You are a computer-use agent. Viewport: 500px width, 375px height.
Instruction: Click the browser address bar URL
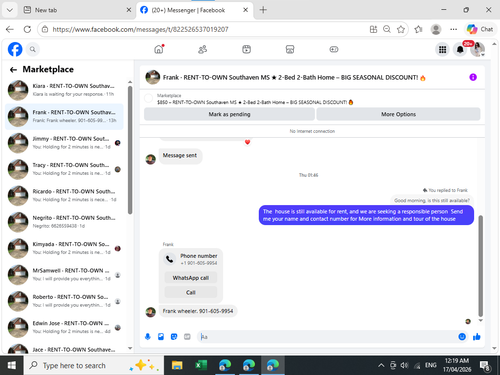[140, 29]
